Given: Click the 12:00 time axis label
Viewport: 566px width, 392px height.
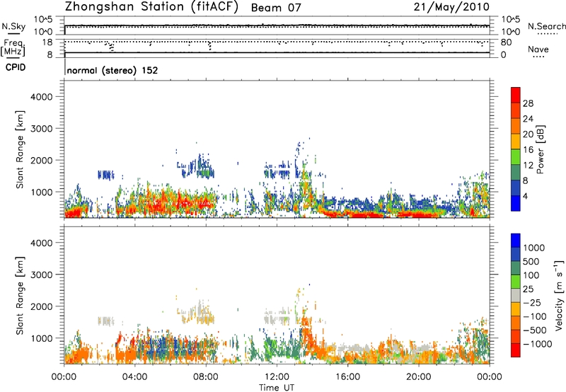Looking at the screenshot, I should pyautogui.click(x=277, y=377).
